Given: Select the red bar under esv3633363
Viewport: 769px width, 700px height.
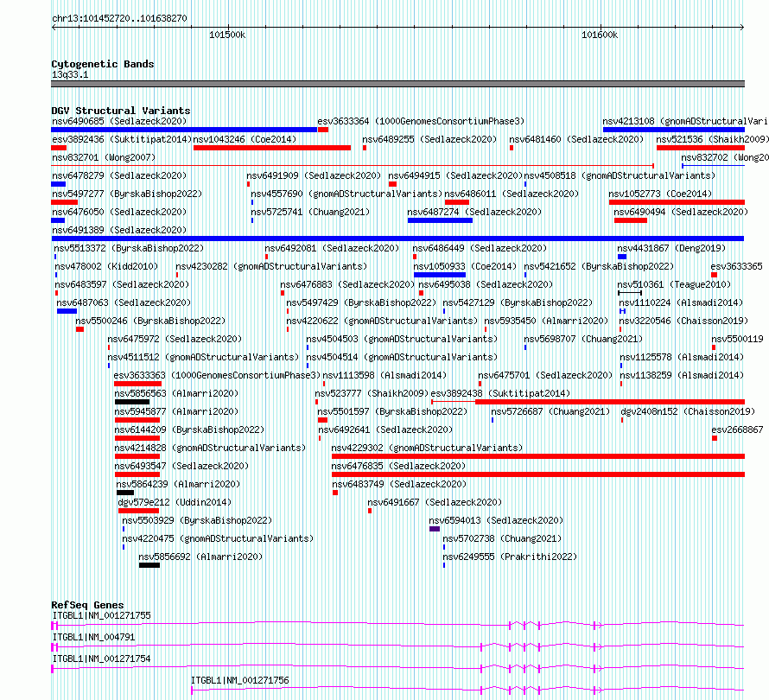Looking at the screenshot, I should (137, 384).
